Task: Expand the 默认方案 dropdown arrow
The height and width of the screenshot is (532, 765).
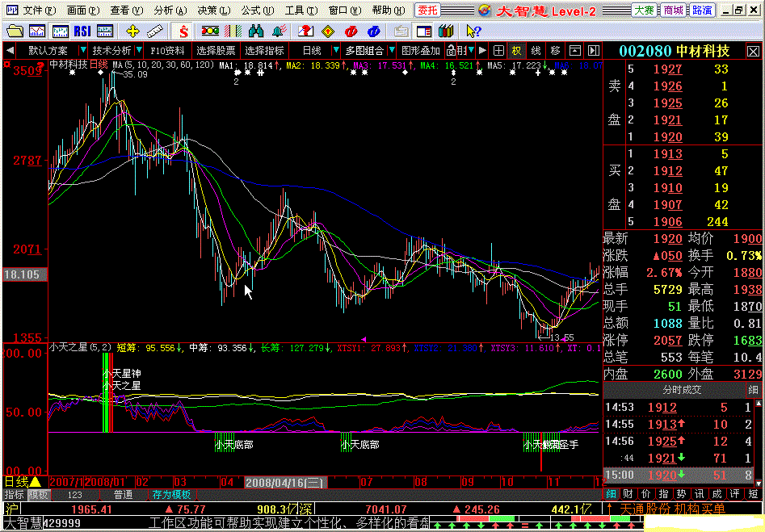Action: [83, 50]
